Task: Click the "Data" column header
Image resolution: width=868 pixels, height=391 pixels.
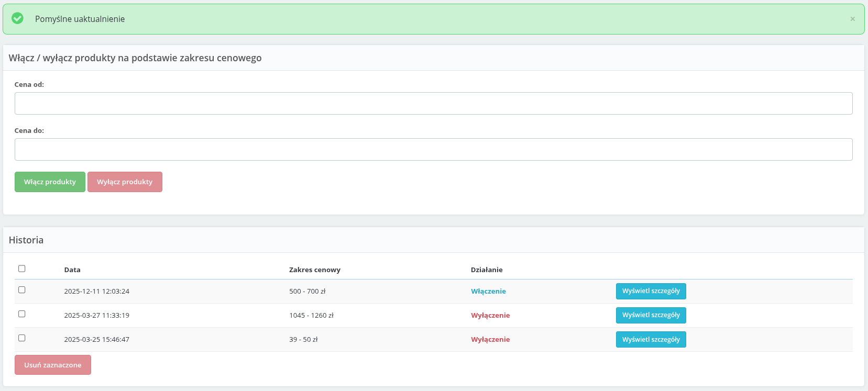Action: click(72, 270)
